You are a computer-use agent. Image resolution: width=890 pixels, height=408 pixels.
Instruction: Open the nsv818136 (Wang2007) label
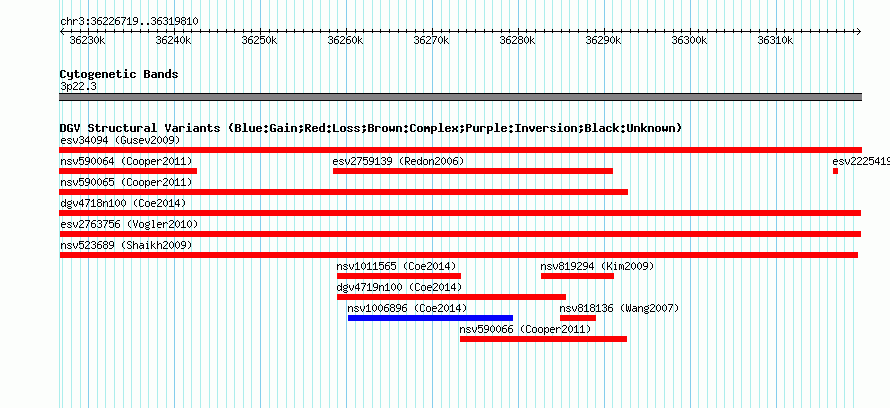(619, 308)
